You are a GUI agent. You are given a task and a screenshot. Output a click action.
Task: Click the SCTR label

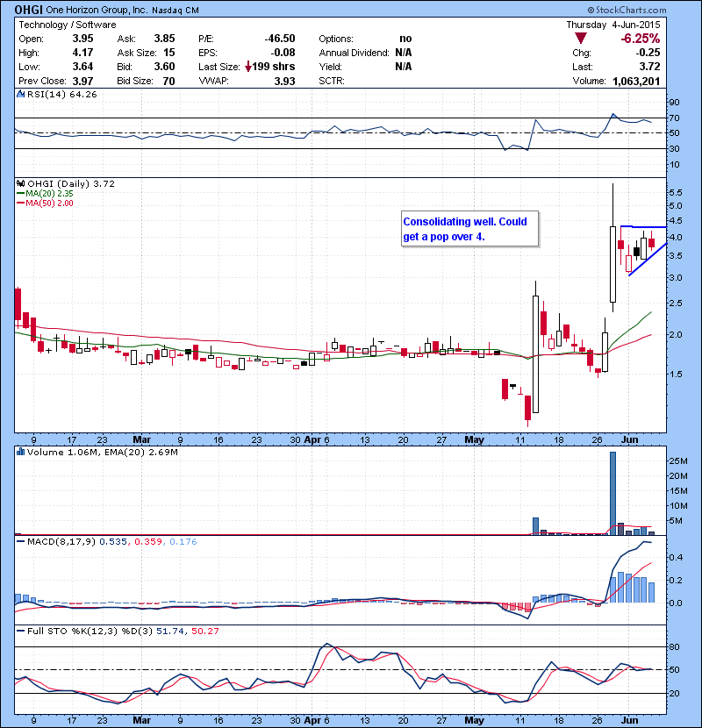point(332,81)
